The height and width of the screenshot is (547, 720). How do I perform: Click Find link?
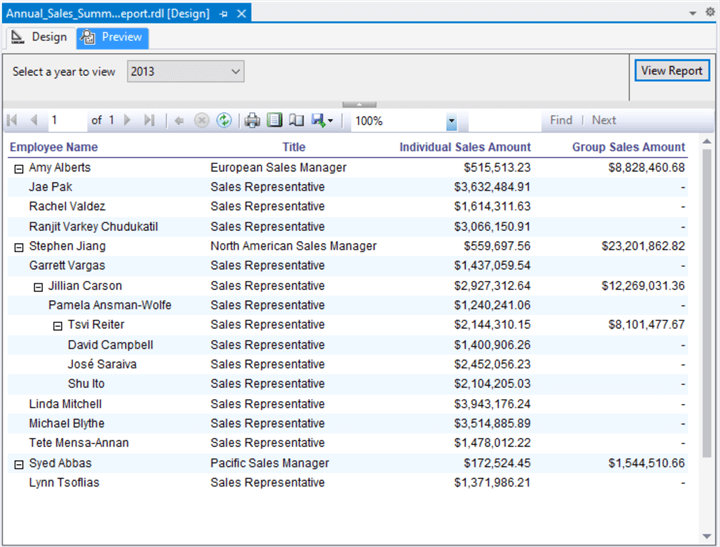tap(561, 120)
